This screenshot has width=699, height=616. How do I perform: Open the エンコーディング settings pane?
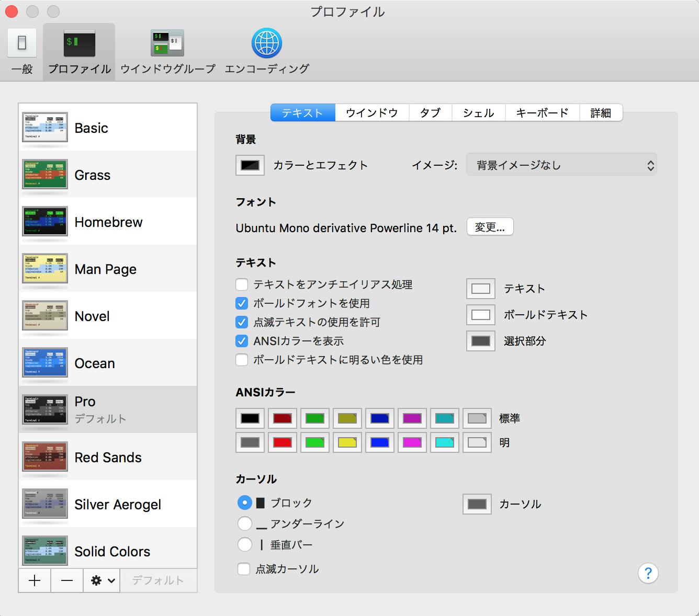(267, 51)
